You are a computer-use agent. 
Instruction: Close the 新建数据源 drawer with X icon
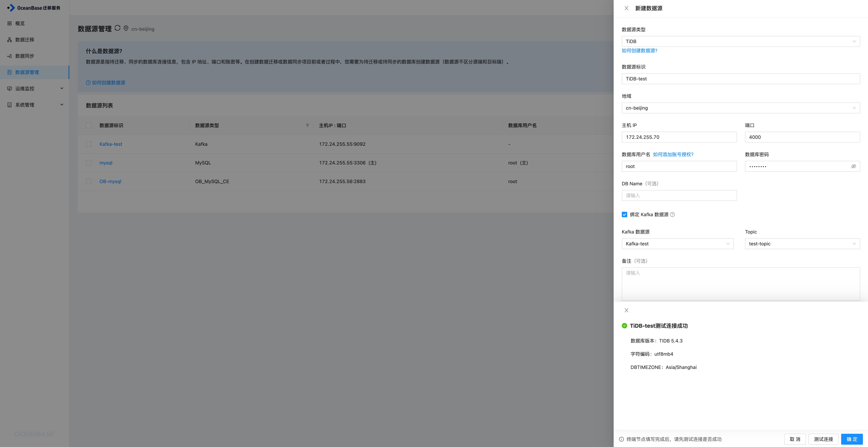(x=626, y=8)
